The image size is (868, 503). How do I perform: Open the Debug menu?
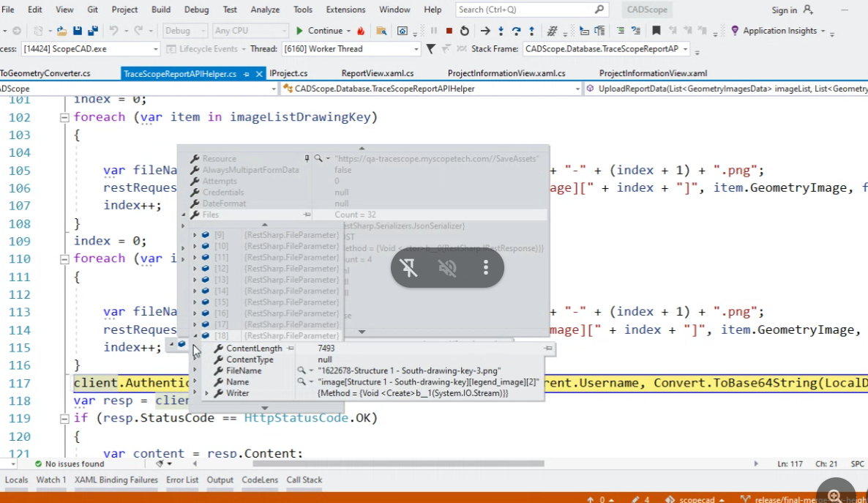(196, 10)
